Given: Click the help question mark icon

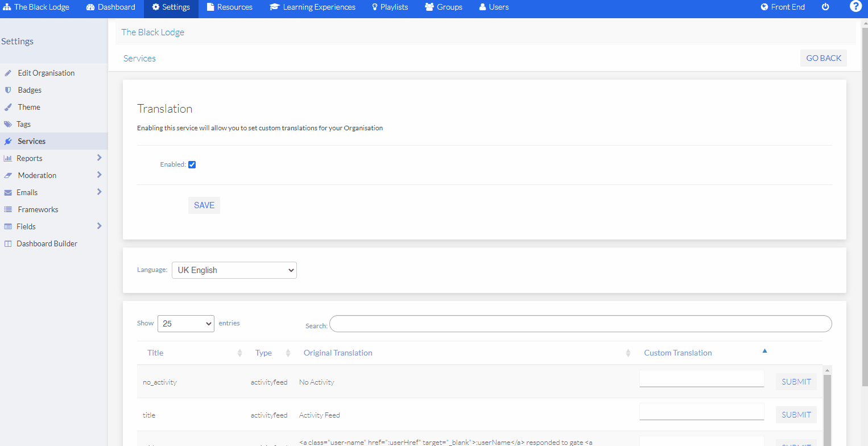Looking at the screenshot, I should pyautogui.click(x=855, y=7).
